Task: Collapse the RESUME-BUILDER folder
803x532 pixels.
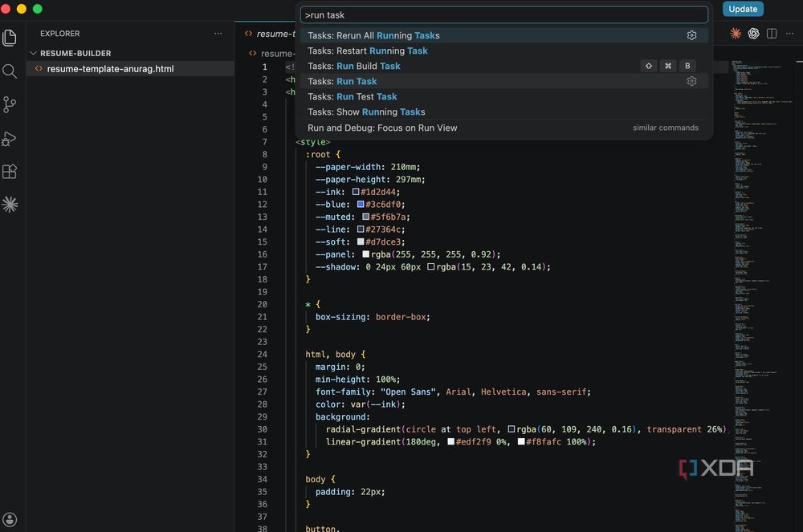Action: 33,53
